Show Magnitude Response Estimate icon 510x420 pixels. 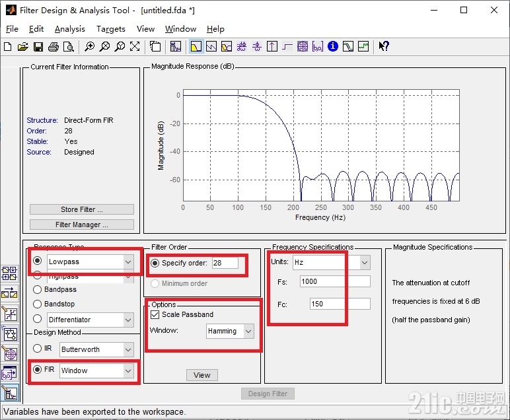(x=348, y=46)
